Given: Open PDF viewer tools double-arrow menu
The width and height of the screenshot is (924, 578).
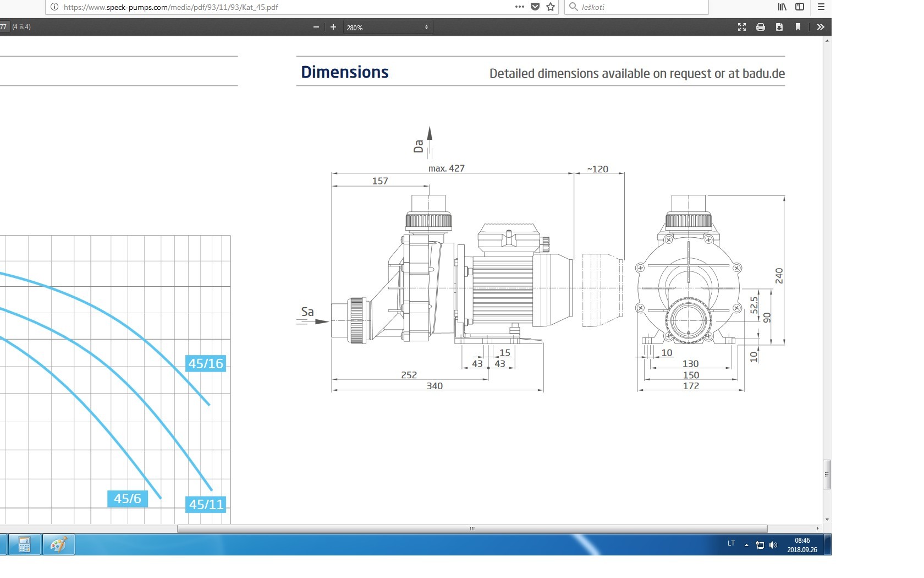Looking at the screenshot, I should [x=821, y=27].
